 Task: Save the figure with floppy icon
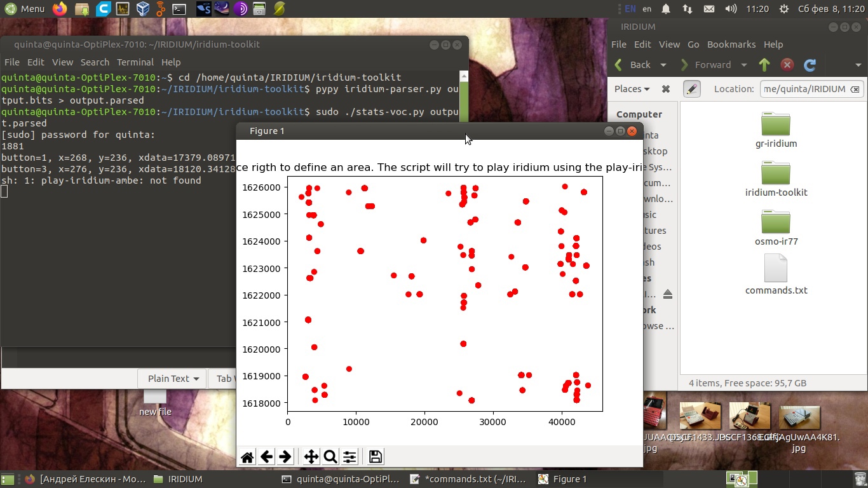[375, 457]
